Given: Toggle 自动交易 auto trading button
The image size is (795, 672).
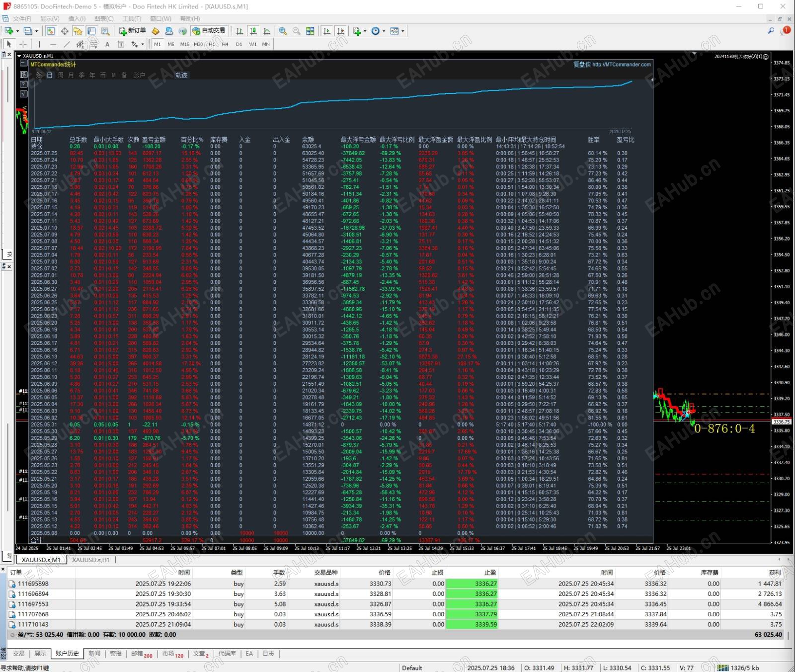Looking at the screenshot, I should tap(209, 31).
